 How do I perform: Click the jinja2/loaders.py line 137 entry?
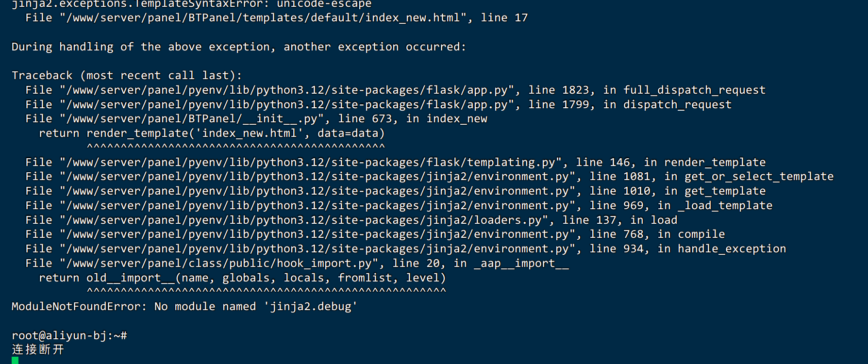click(x=351, y=220)
